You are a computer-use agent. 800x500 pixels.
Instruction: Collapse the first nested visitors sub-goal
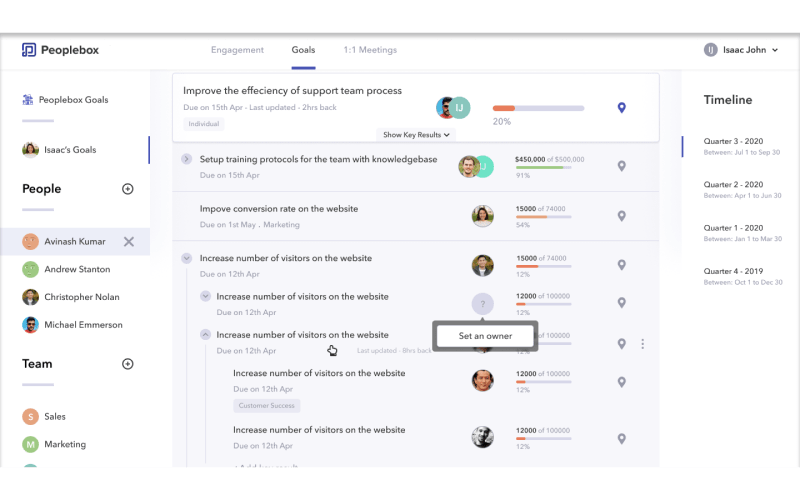click(205, 296)
